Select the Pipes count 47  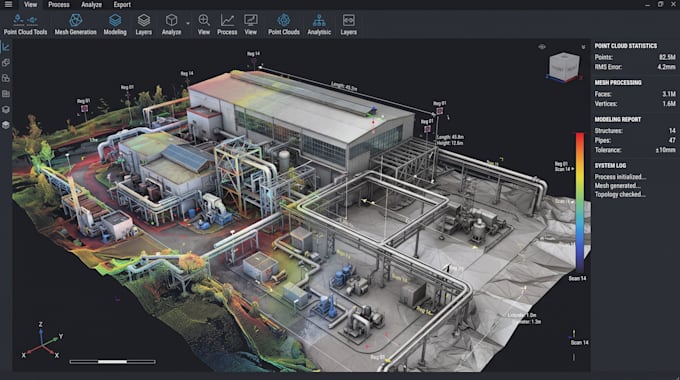pos(672,140)
